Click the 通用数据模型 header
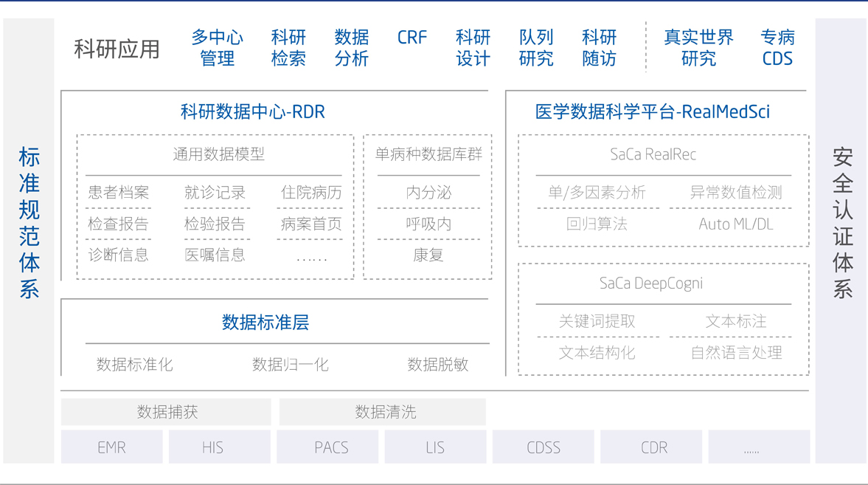Viewport: 868px width, 485px height. pos(219,154)
